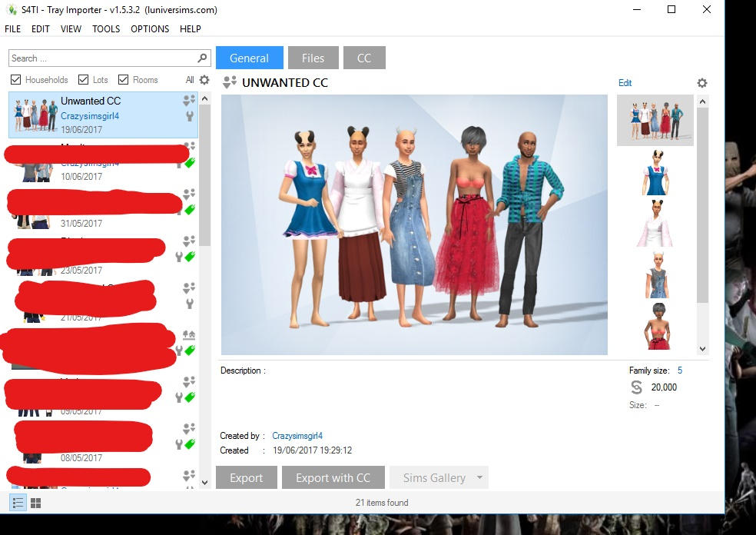Select blue dress sim thumbnail
This screenshot has height=535, width=756.
coord(655,172)
